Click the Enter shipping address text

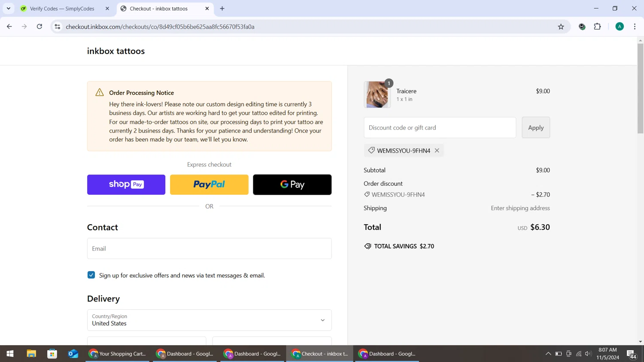[520, 208]
